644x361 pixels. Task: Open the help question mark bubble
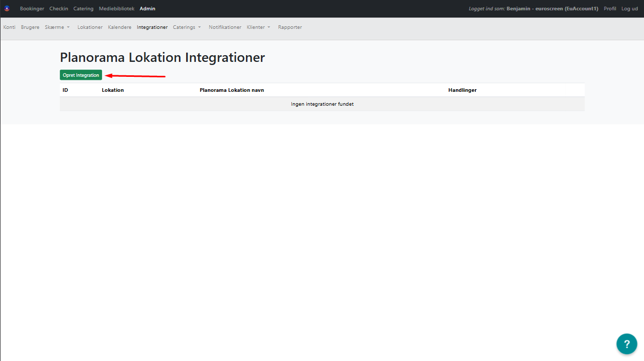pos(626,343)
